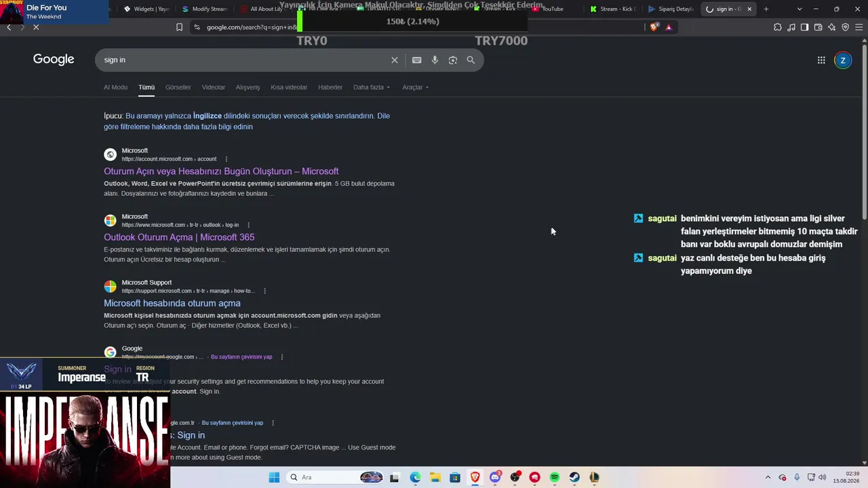Switch to the 'AI Modu' tab
Screen dimensions: 868x488
(115, 87)
